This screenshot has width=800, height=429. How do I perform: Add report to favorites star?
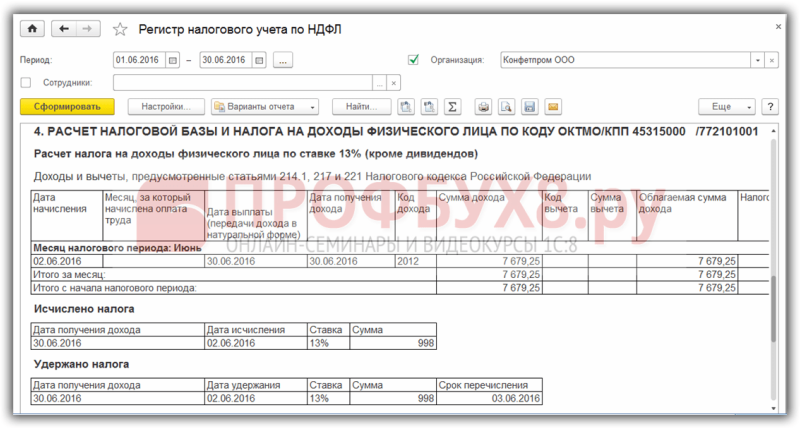120,30
